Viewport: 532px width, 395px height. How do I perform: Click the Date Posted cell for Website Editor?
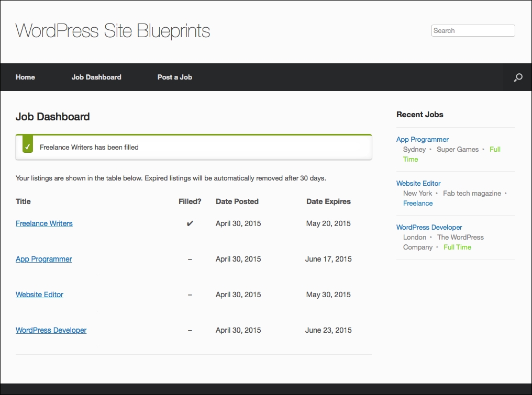point(238,295)
